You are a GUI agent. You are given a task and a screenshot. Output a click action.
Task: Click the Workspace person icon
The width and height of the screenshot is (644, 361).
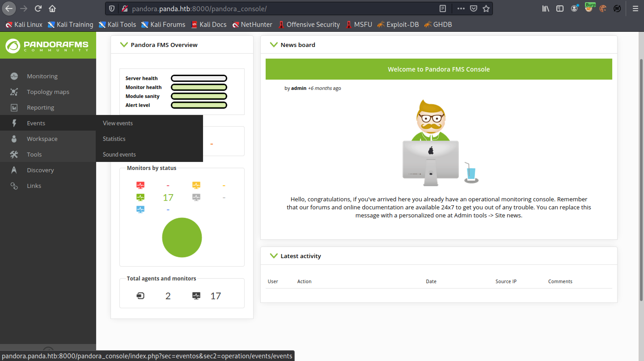(14, 139)
